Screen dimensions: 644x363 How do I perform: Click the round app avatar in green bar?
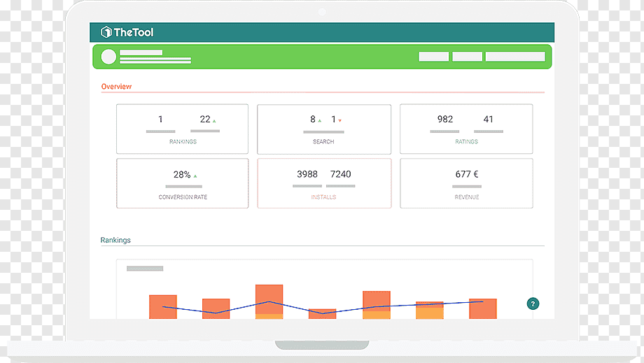tap(108, 57)
